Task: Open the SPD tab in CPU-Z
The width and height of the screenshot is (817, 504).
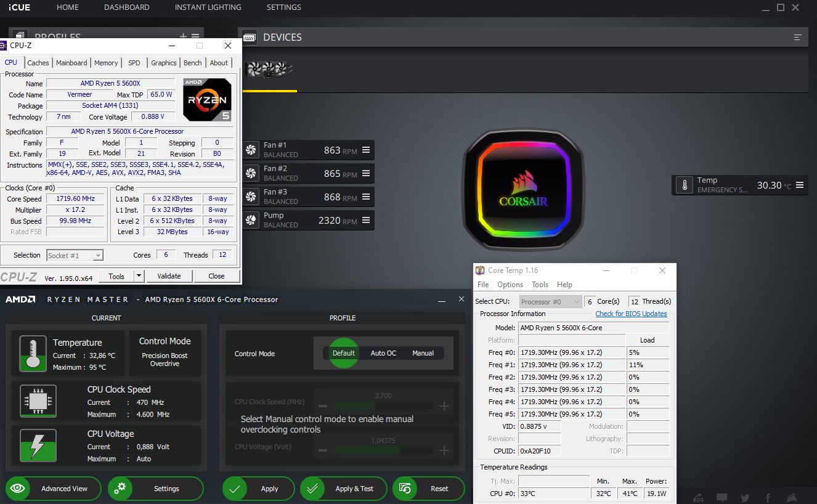Action: point(134,63)
